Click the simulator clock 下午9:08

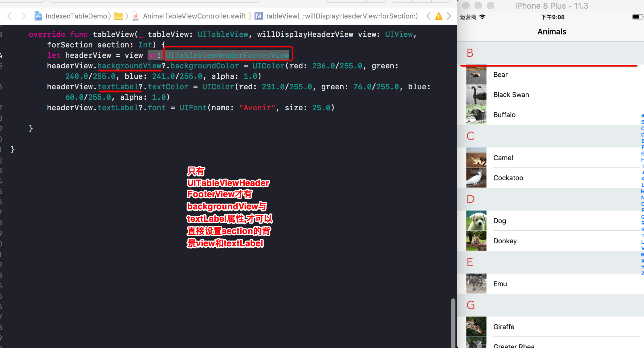pyautogui.click(x=553, y=17)
